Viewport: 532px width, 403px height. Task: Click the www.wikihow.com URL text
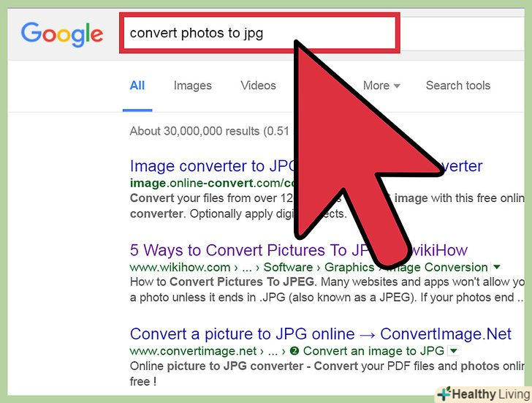click(x=180, y=267)
